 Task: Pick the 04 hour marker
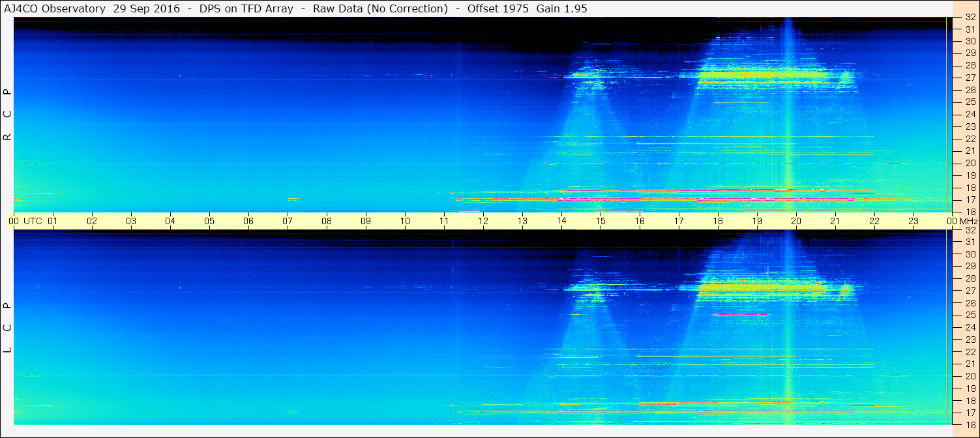coord(170,221)
